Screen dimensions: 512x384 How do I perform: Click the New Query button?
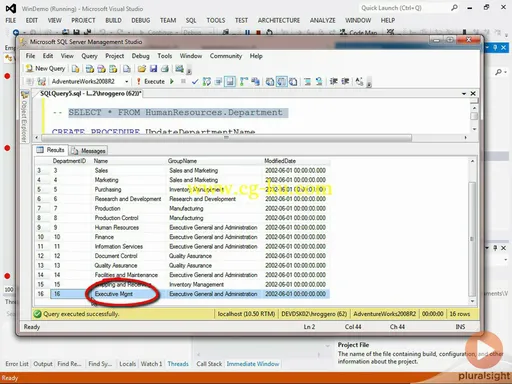45,69
